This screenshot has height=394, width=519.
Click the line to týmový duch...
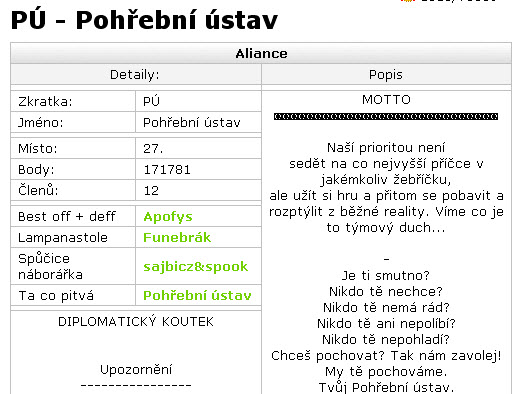pos(386,228)
